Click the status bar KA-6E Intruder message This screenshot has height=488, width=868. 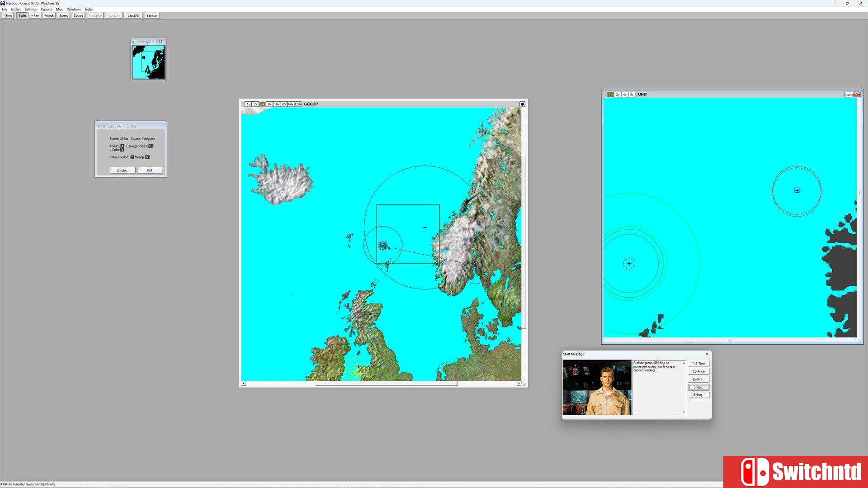[28, 484]
